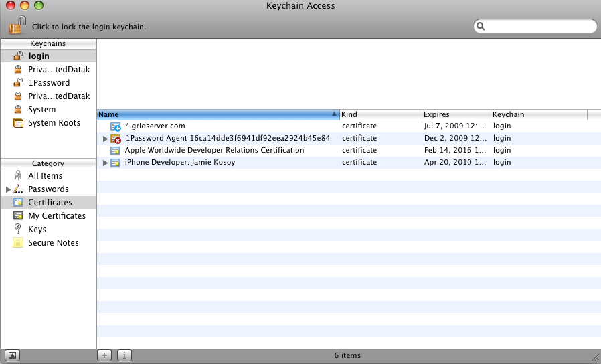This screenshot has height=364, width=601.
Task: Expand the iPhone Developer: Jamie Kosoy certificate
Action: [x=105, y=163]
